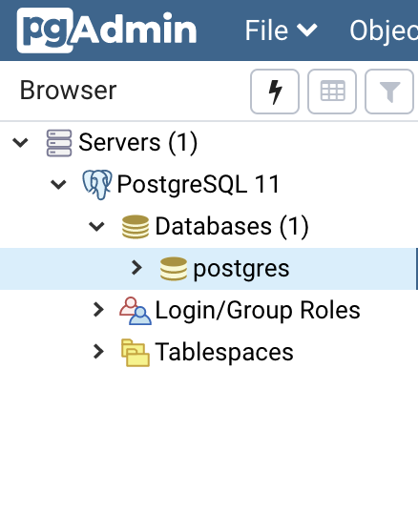Click the Servers stack icon
418x532 pixels.
point(59,143)
